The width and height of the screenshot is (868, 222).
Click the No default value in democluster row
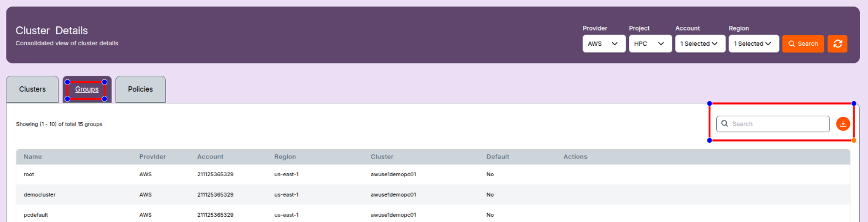click(490, 194)
